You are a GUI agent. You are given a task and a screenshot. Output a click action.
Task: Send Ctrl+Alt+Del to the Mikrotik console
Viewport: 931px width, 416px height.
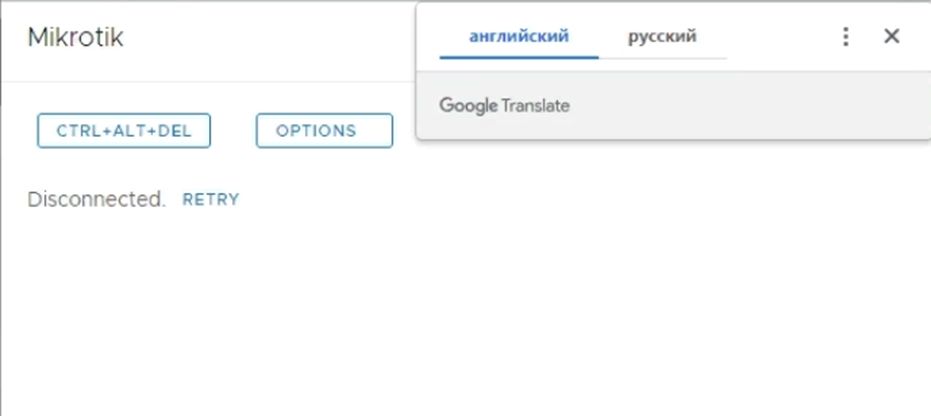(124, 131)
